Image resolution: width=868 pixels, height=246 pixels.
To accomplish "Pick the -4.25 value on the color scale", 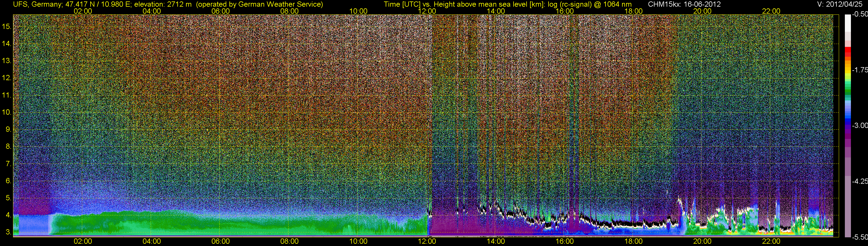I will (860, 181).
